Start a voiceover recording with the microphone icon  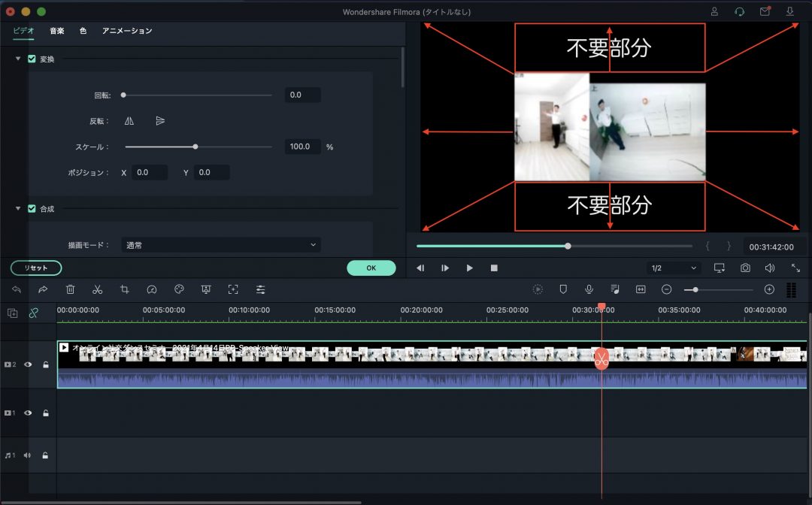coord(589,289)
